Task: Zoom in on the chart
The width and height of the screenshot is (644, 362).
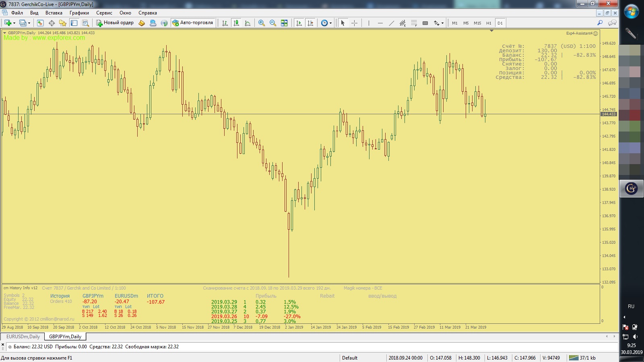Action: 262,23
